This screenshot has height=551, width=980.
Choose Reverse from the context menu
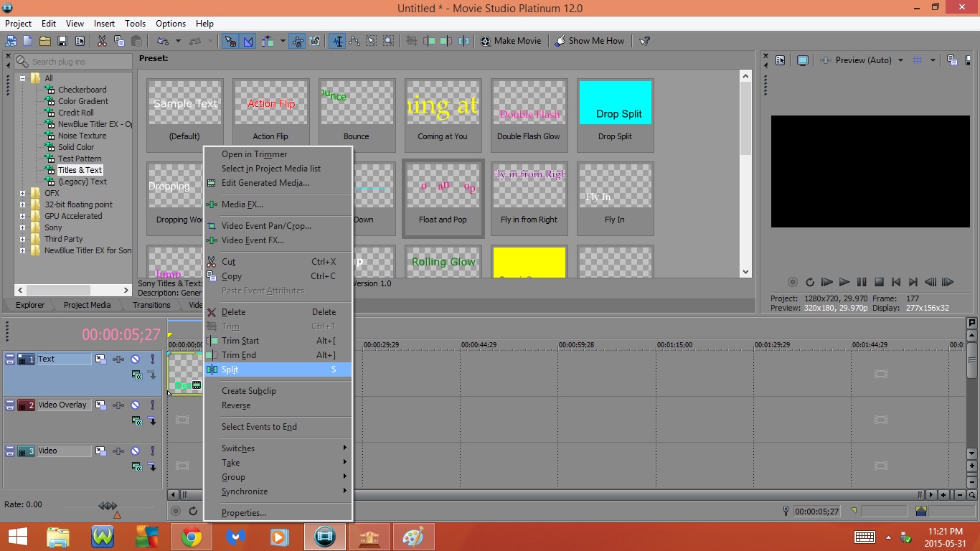tap(278, 405)
